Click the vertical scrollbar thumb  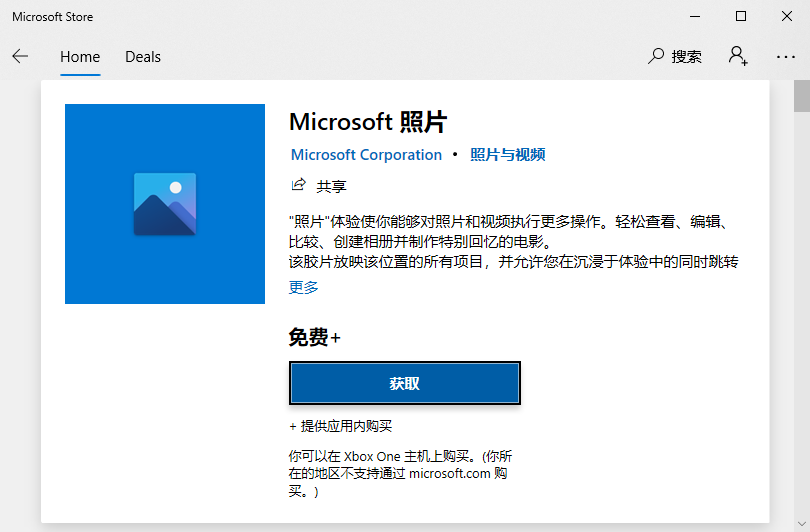(x=802, y=96)
